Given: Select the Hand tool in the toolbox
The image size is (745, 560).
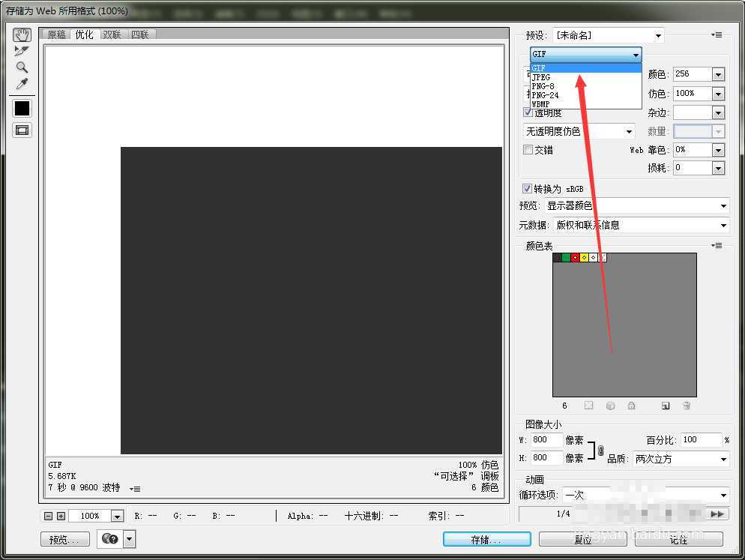Looking at the screenshot, I should 22,34.
